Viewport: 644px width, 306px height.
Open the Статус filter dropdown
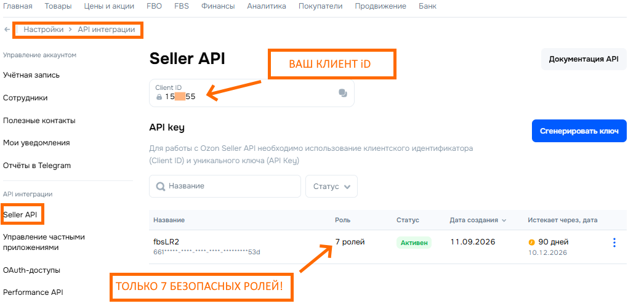[x=331, y=186]
